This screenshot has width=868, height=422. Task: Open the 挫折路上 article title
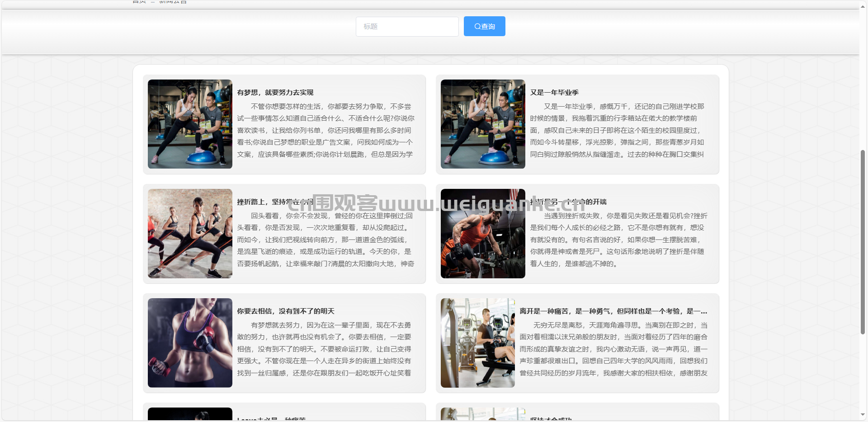[x=262, y=202]
